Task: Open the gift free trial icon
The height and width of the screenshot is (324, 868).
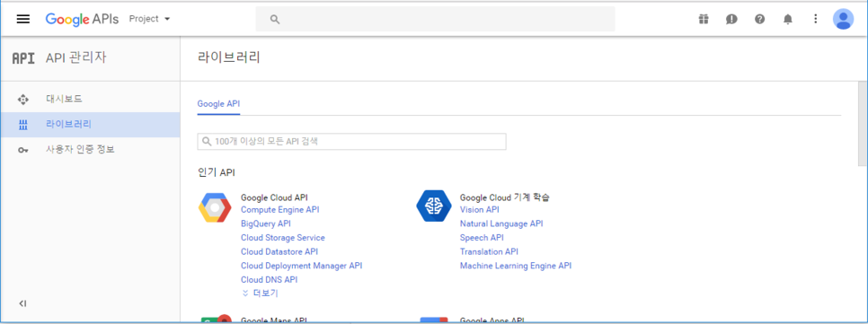Action: pos(703,19)
